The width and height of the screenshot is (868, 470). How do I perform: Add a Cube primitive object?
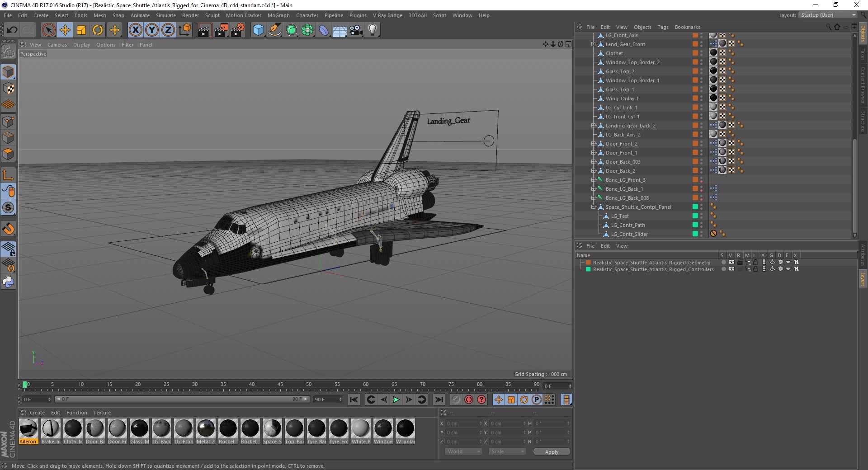click(x=258, y=30)
